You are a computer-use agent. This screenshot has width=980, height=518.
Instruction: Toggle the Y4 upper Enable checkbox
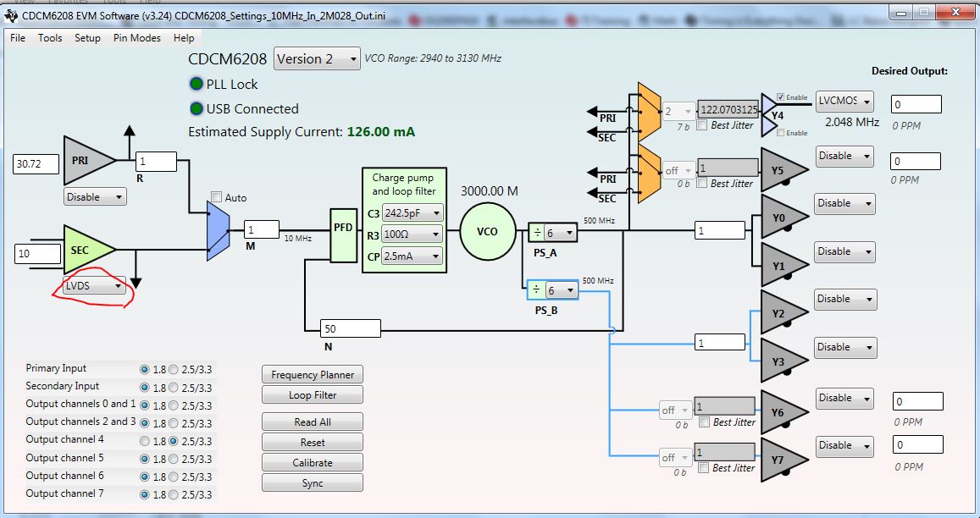click(780, 97)
